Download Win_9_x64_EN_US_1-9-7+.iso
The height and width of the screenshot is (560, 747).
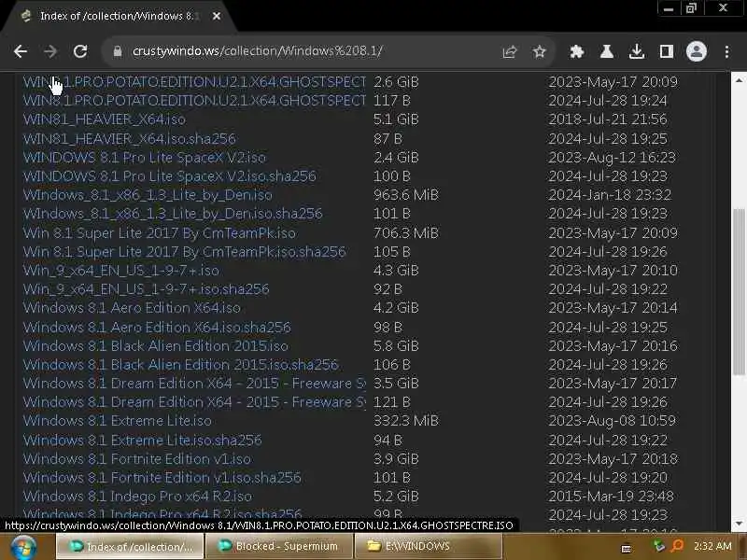tap(121, 270)
